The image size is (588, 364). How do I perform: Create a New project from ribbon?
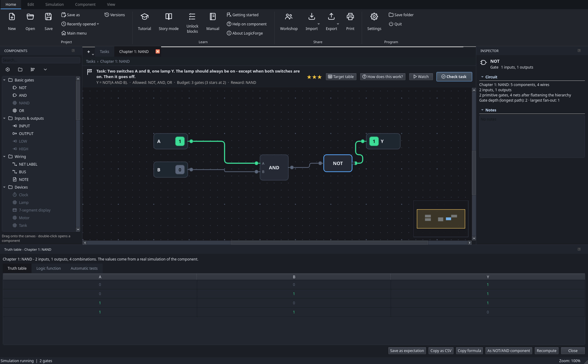point(12,21)
